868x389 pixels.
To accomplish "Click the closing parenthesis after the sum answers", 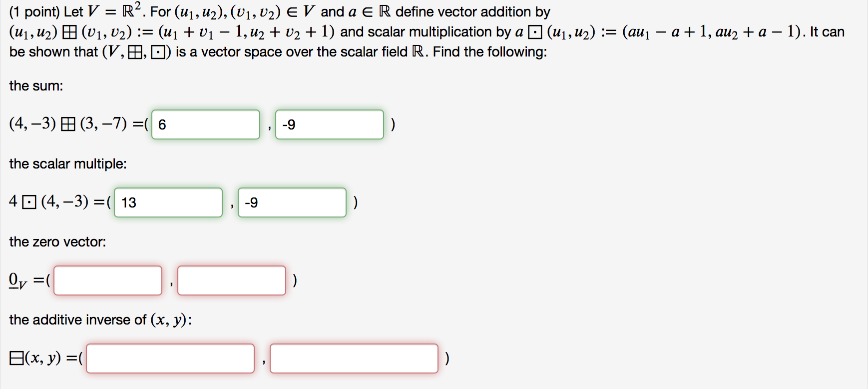I will pos(393,124).
